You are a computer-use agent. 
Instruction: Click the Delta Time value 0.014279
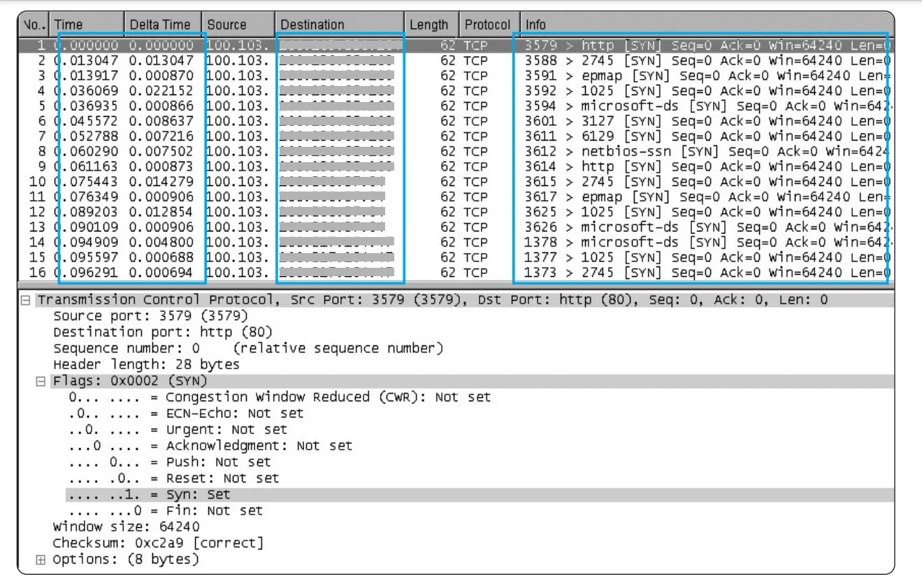[161, 182]
